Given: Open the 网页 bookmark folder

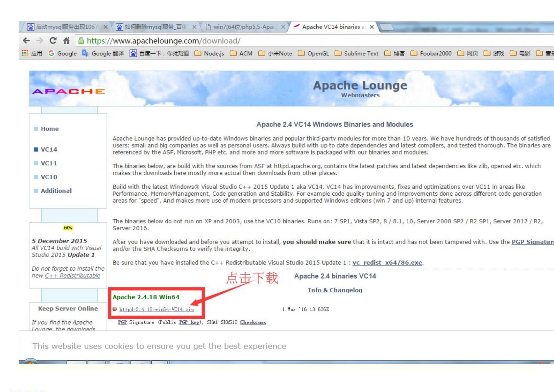Looking at the screenshot, I should pos(468,53).
